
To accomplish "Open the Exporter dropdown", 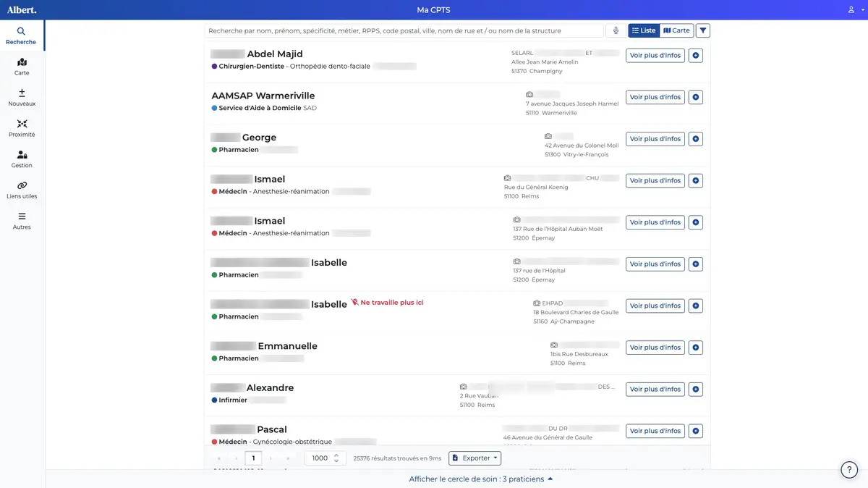I will (x=475, y=458).
